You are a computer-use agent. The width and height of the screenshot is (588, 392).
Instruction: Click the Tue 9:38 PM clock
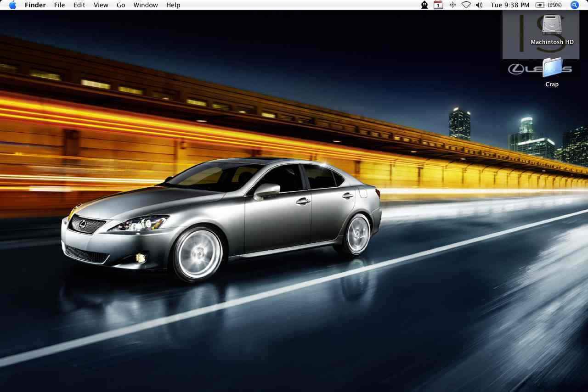pos(510,5)
